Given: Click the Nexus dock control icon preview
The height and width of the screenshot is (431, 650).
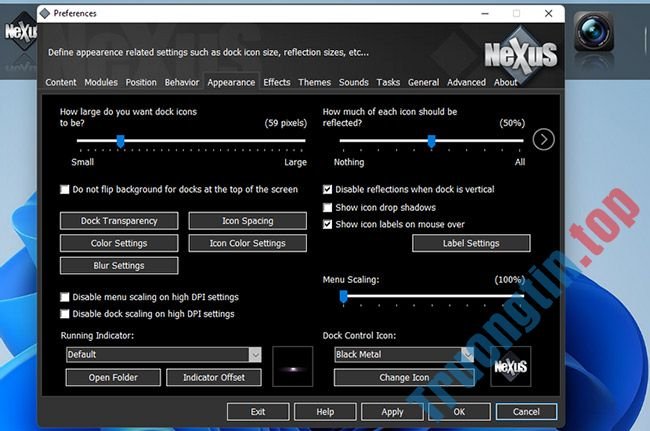Looking at the screenshot, I should [x=511, y=366].
